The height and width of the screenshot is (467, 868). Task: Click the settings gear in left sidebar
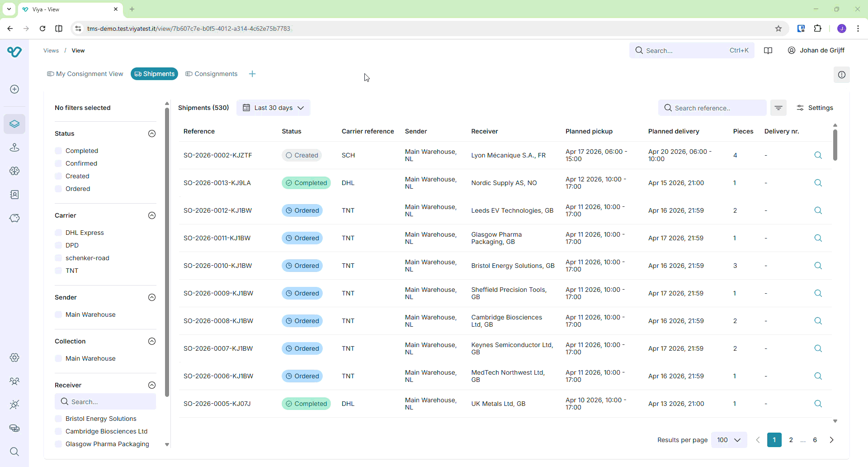coord(14,357)
